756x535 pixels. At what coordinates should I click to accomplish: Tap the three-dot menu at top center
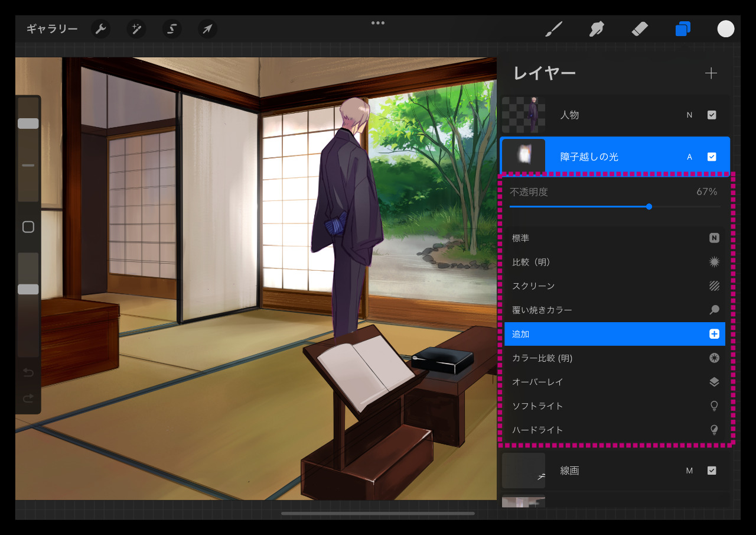tap(378, 23)
